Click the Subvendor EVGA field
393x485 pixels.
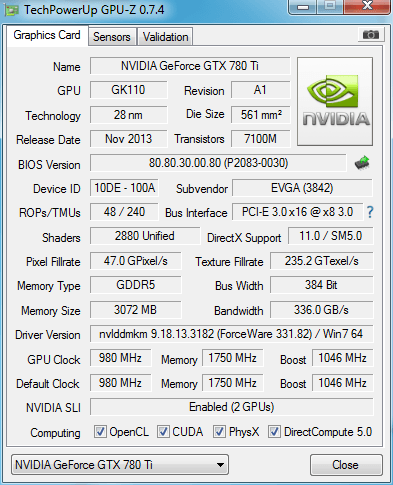(302, 188)
